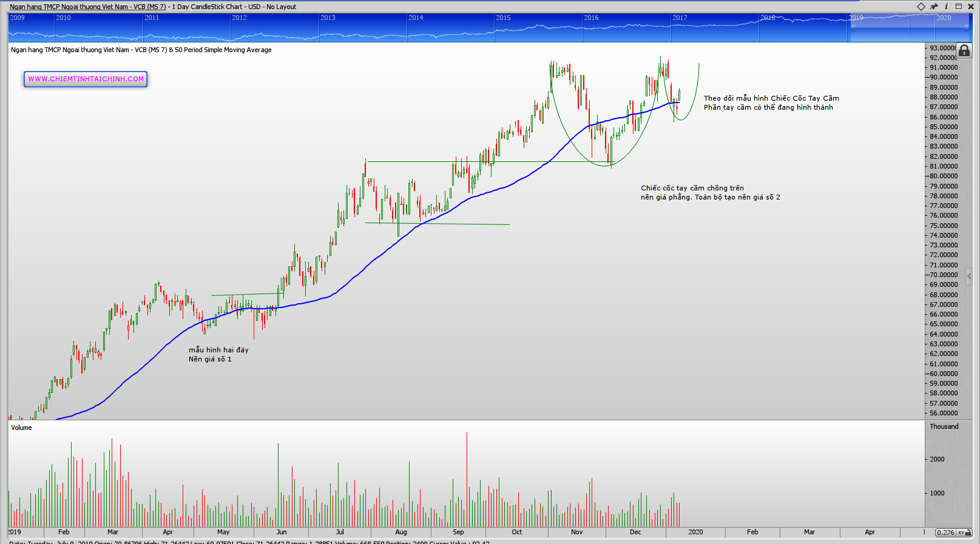Select the 'mẫu hình hai đáy' annotation text
This screenshot has width=980, height=544.
[218, 350]
